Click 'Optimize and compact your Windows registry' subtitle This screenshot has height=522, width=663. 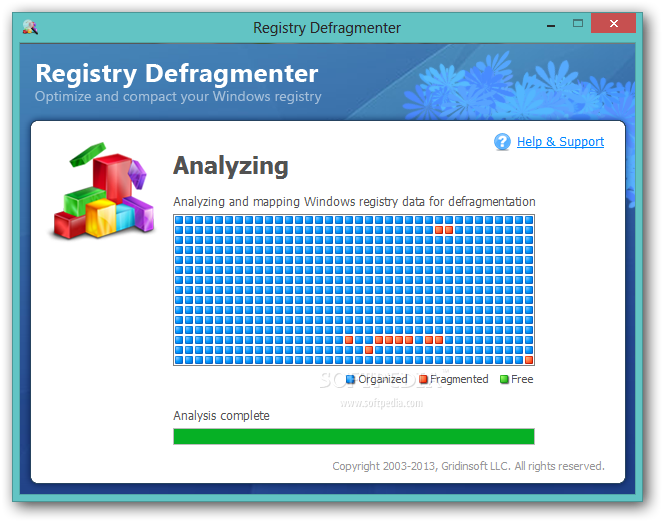[x=178, y=96]
